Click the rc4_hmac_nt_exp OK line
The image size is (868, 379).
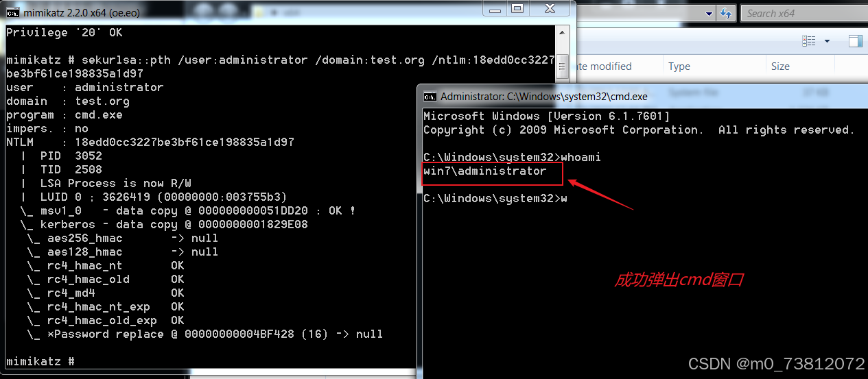(x=106, y=307)
